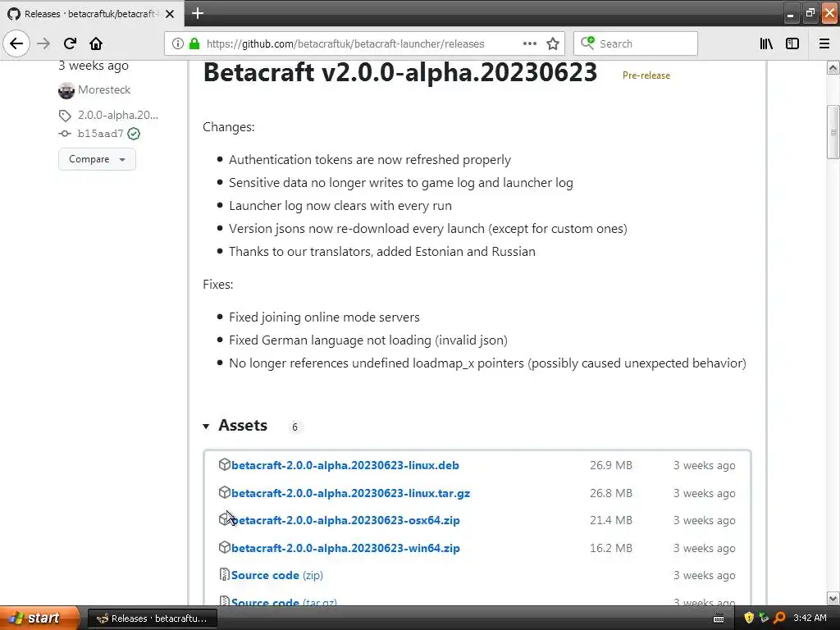Click 'Fixed joining online mode servers' text
Image resolution: width=840 pixels, height=630 pixels.
point(324,317)
